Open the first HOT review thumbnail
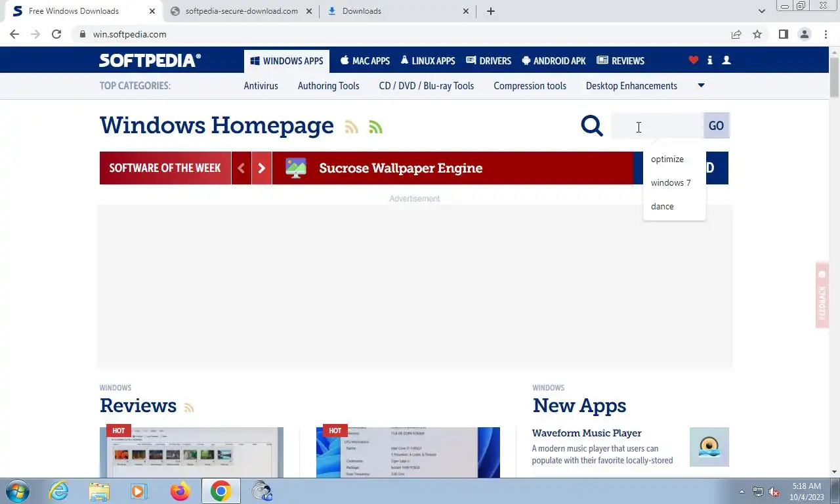The width and height of the screenshot is (840, 504). click(192, 452)
